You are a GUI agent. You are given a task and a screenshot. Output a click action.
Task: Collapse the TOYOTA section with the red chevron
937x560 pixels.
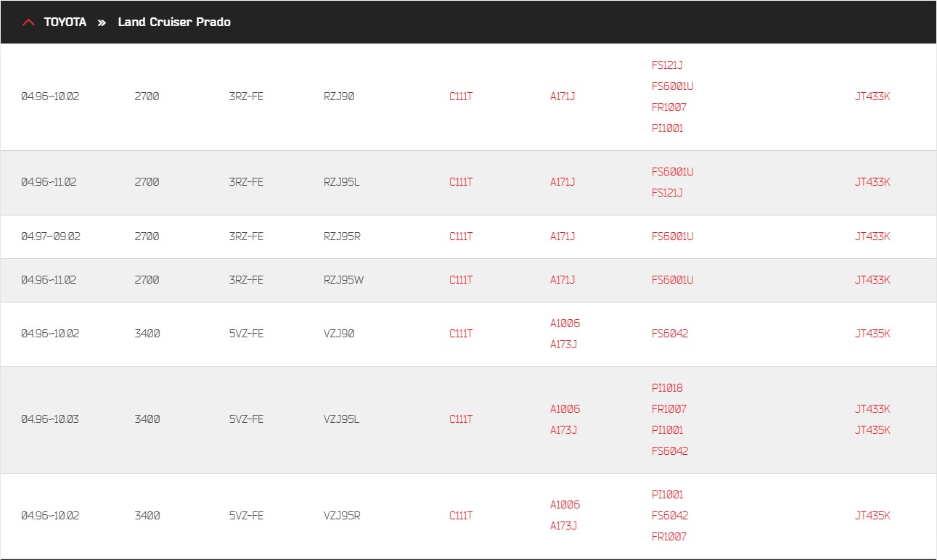(28, 22)
